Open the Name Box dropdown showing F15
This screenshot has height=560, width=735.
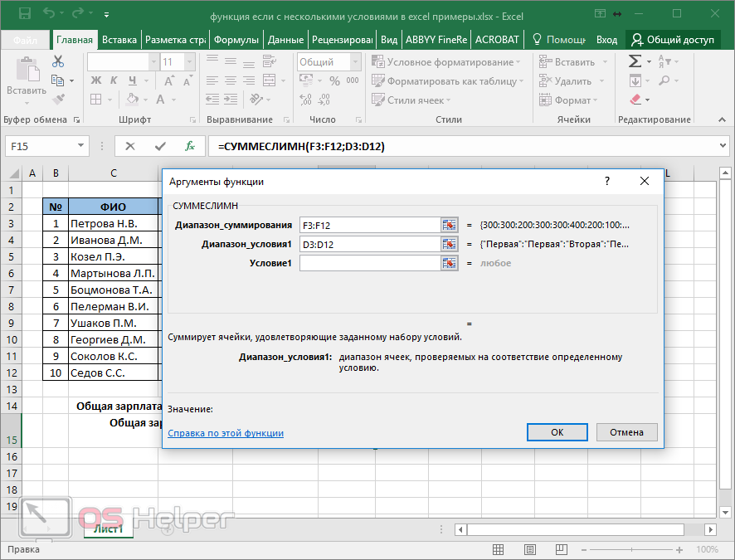[81, 146]
